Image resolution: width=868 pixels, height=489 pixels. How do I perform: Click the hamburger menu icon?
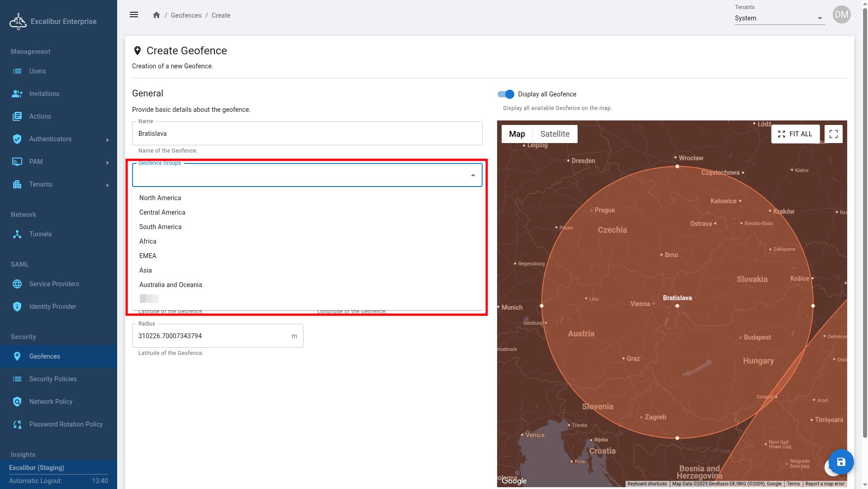point(134,15)
